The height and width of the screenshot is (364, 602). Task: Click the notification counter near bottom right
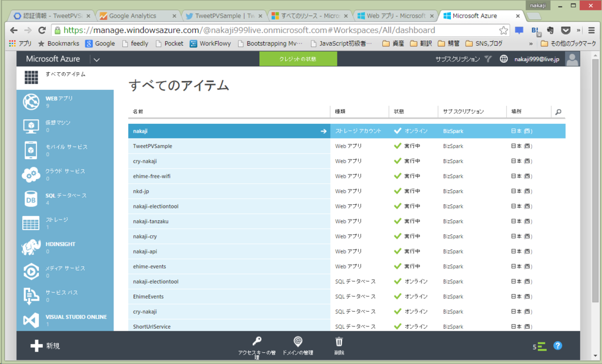(x=540, y=346)
